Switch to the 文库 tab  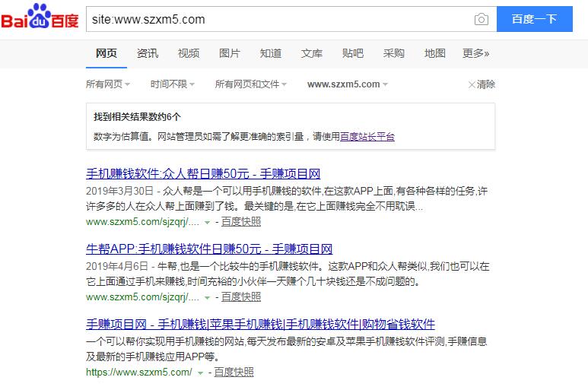click(x=312, y=53)
